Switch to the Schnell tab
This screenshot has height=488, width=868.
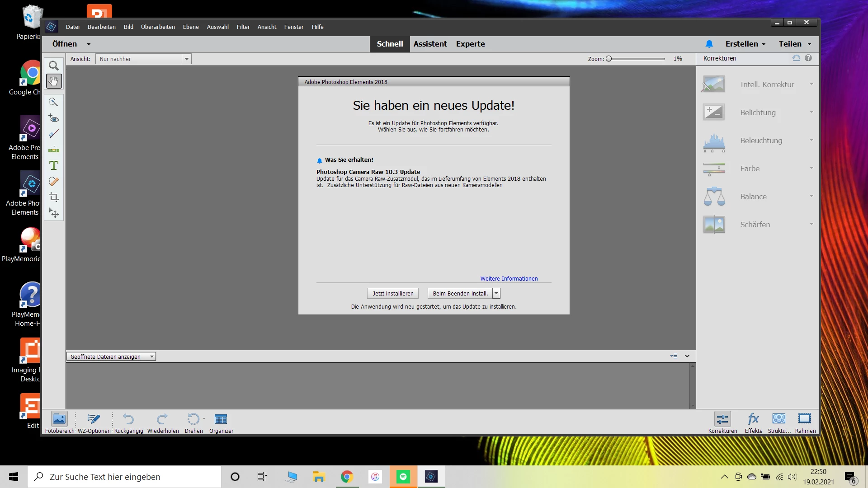[x=390, y=44]
